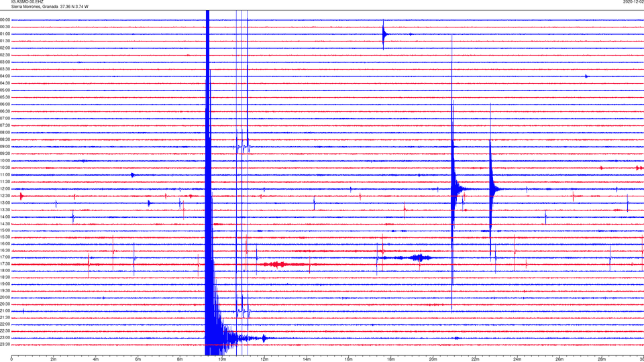Click the 23:00 time label
Screen dimensions: 644x362
[x=5, y=338]
